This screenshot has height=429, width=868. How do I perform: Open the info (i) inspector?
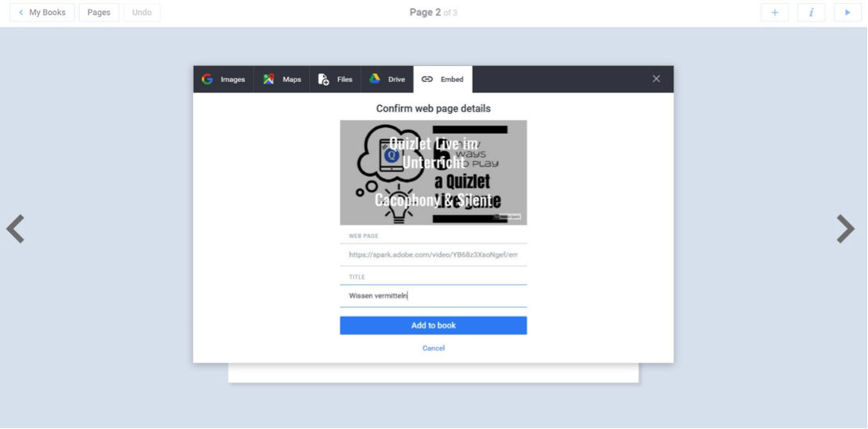tap(811, 12)
